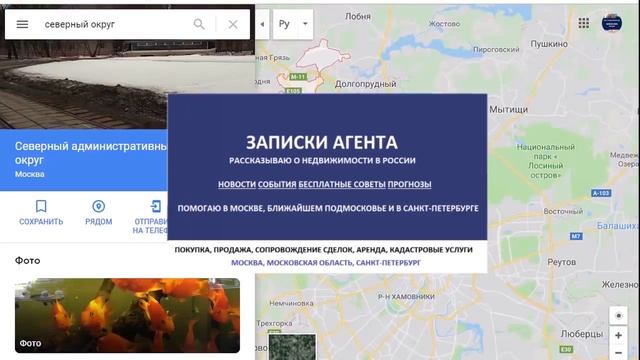Click the НОВОСТИ link in banner

(x=237, y=184)
